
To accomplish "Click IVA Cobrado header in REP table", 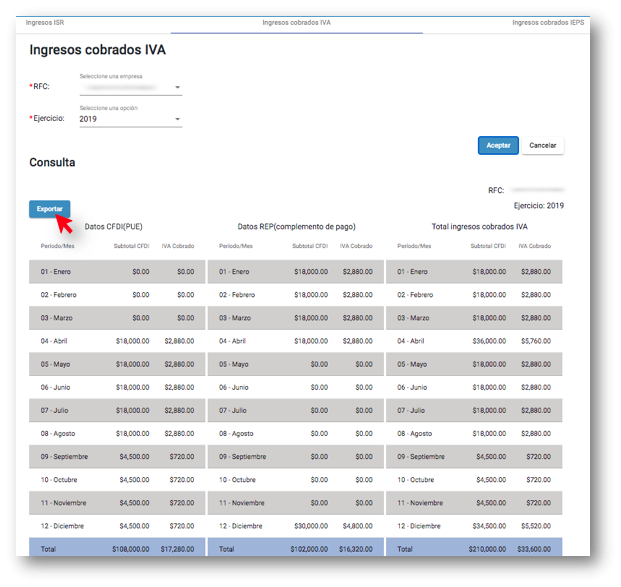I will pos(356,246).
